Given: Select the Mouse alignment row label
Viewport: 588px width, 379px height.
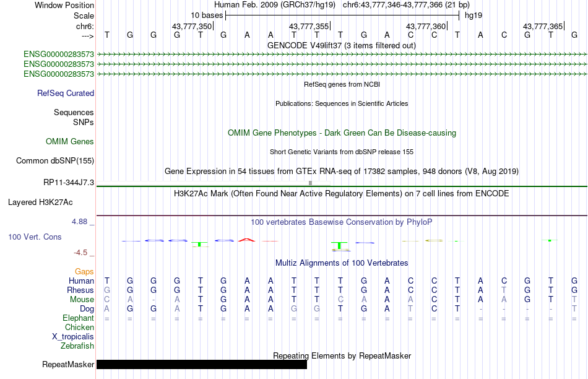Looking at the screenshot, I should click(x=82, y=300).
